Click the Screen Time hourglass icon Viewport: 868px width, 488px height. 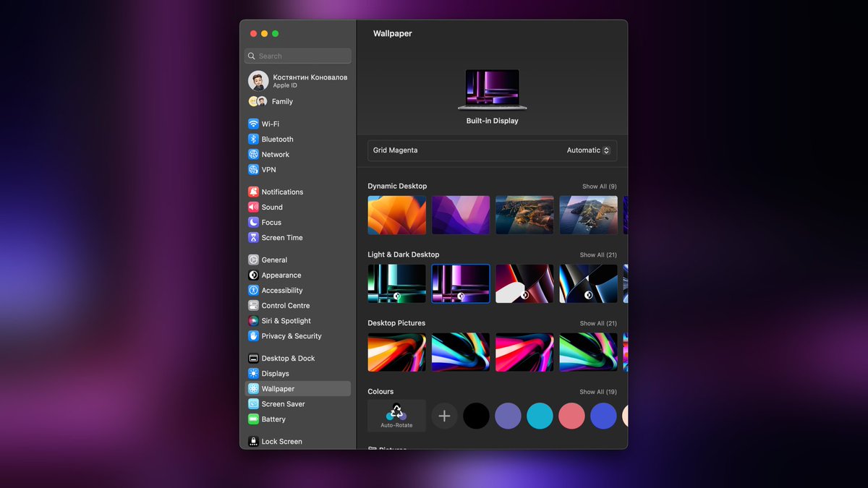point(255,237)
